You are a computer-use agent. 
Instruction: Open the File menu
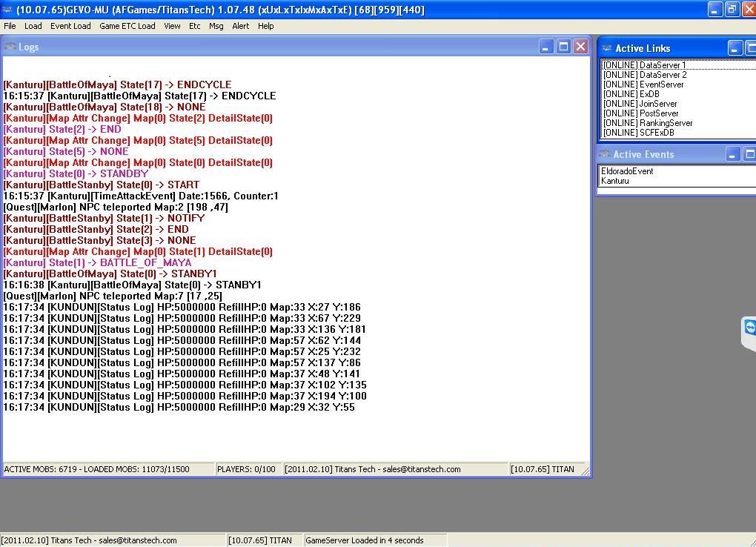pyautogui.click(x=10, y=26)
